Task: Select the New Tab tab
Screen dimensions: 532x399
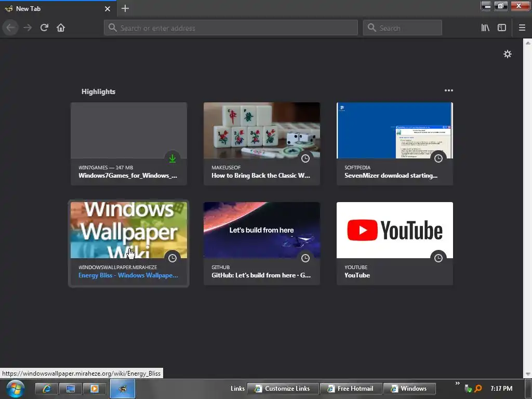Action: coord(58,8)
